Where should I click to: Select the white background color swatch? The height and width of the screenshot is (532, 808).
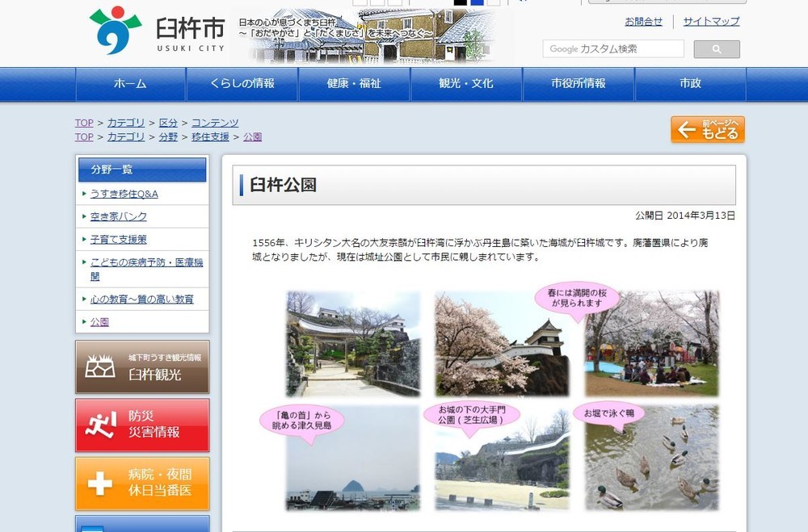pyautogui.click(x=492, y=2)
